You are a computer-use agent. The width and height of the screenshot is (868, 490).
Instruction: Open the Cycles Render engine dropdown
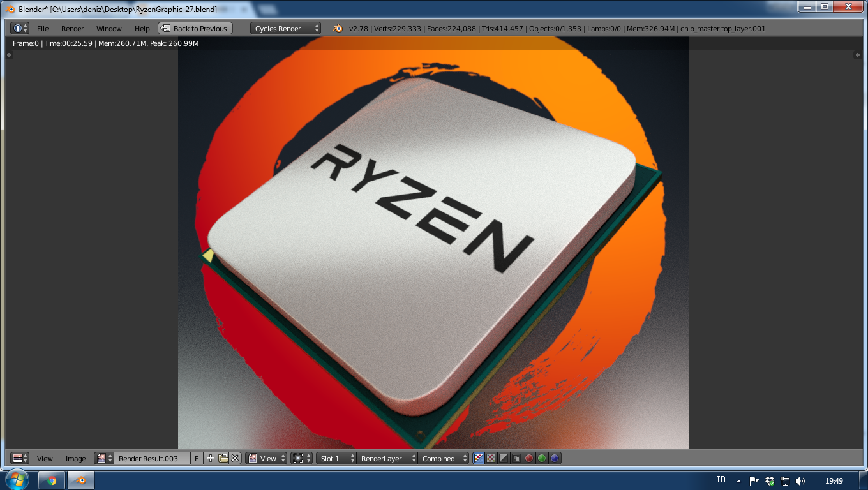286,28
